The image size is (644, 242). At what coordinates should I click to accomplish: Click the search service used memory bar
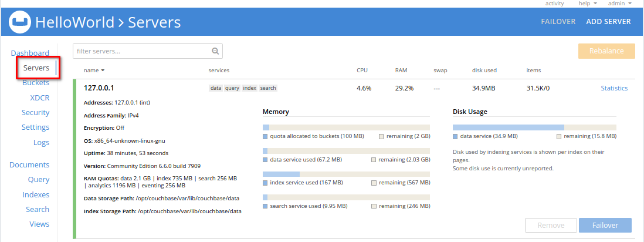pyautogui.click(x=346, y=197)
